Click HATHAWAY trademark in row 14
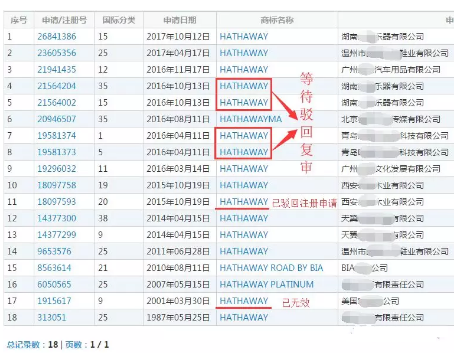 pos(244,251)
